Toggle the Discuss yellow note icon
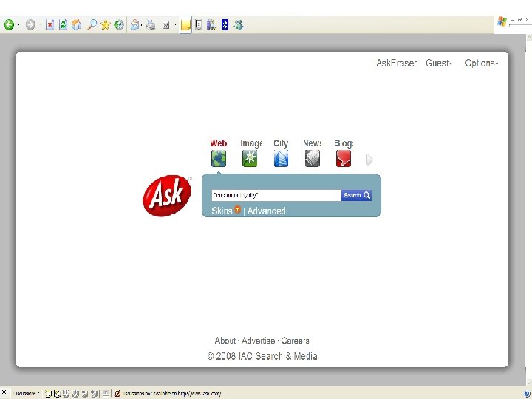This screenshot has width=532, height=399. 185,25
